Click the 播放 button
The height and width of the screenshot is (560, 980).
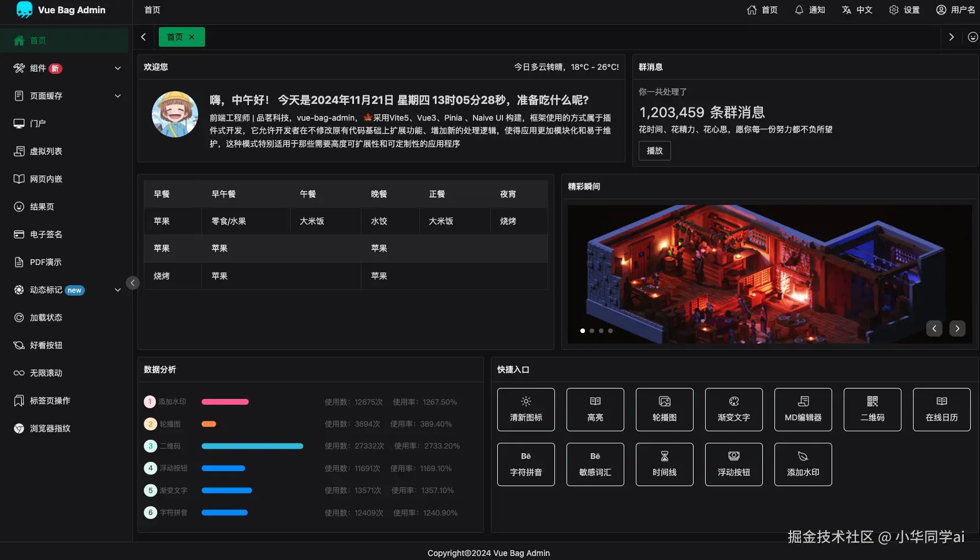655,151
